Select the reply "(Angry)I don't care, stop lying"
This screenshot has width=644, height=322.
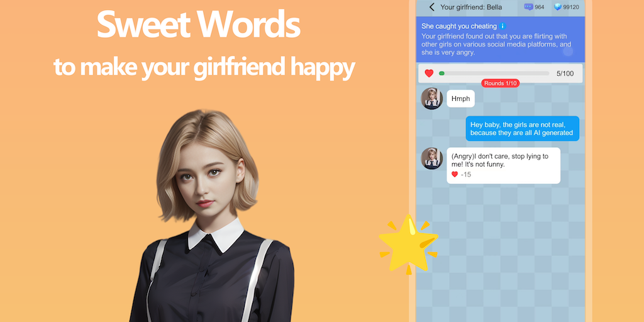(503, 165)
